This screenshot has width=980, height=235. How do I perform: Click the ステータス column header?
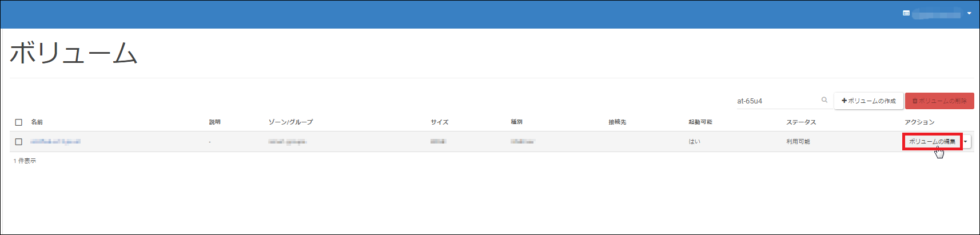click(801, 122)
